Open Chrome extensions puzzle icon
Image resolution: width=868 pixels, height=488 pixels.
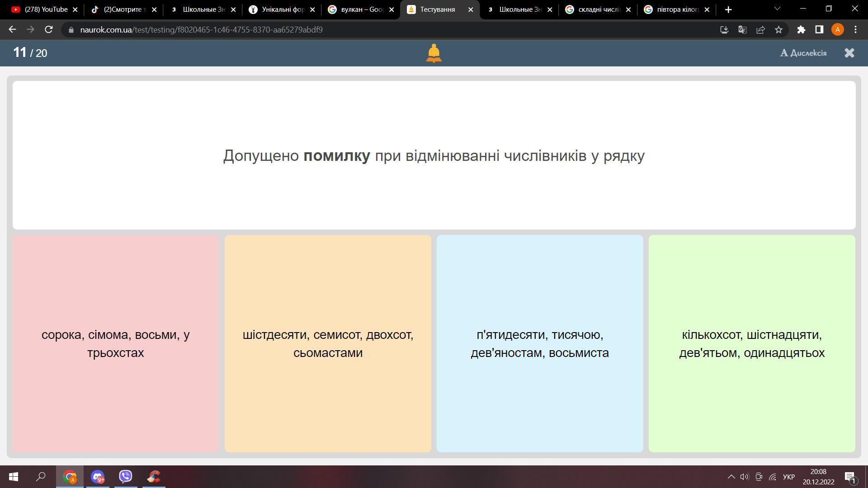point(801,30)
